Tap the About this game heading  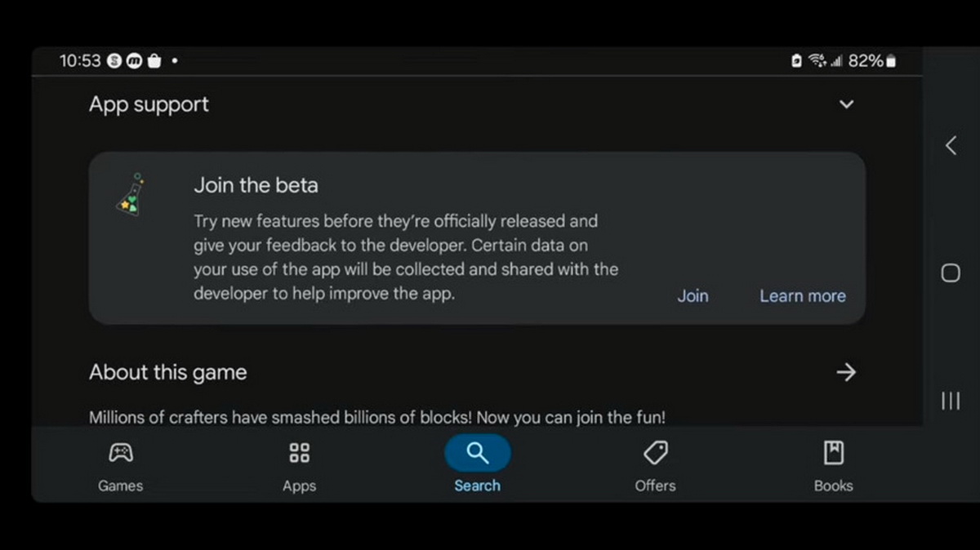[x=167, y=372]
